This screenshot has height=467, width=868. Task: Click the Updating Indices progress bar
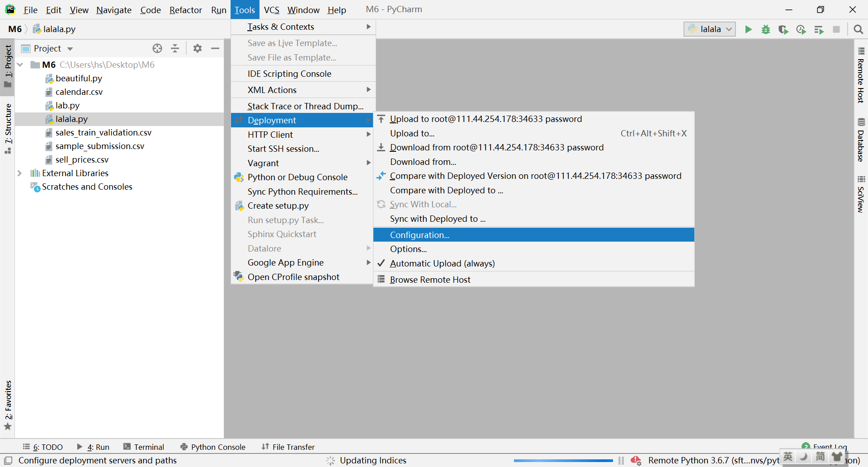(563, 461)
